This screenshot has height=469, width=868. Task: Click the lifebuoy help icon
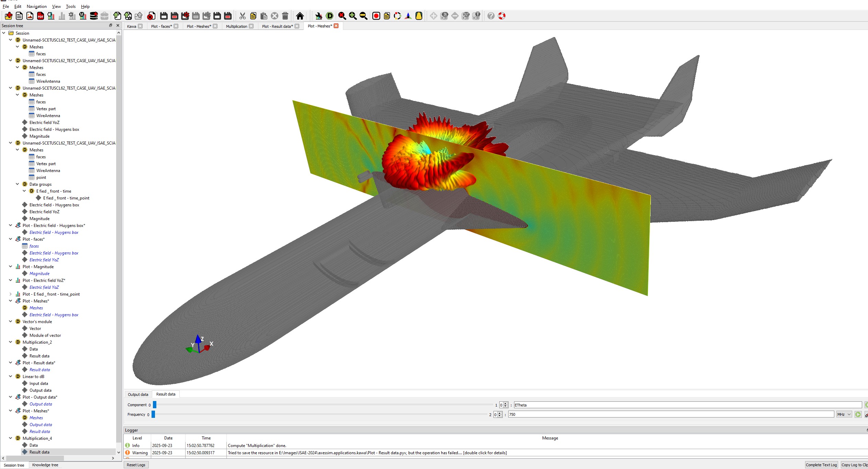pyautogui.click(x=502, y=16)
